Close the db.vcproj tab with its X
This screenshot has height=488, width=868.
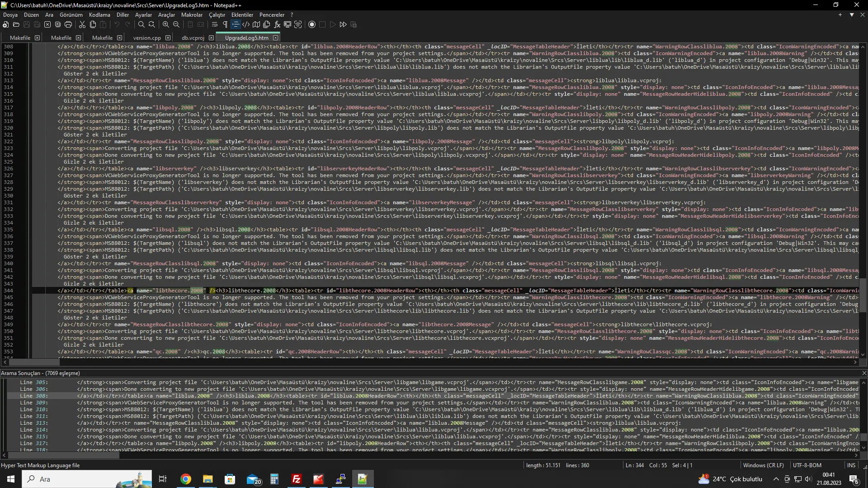tap(211, 38)
